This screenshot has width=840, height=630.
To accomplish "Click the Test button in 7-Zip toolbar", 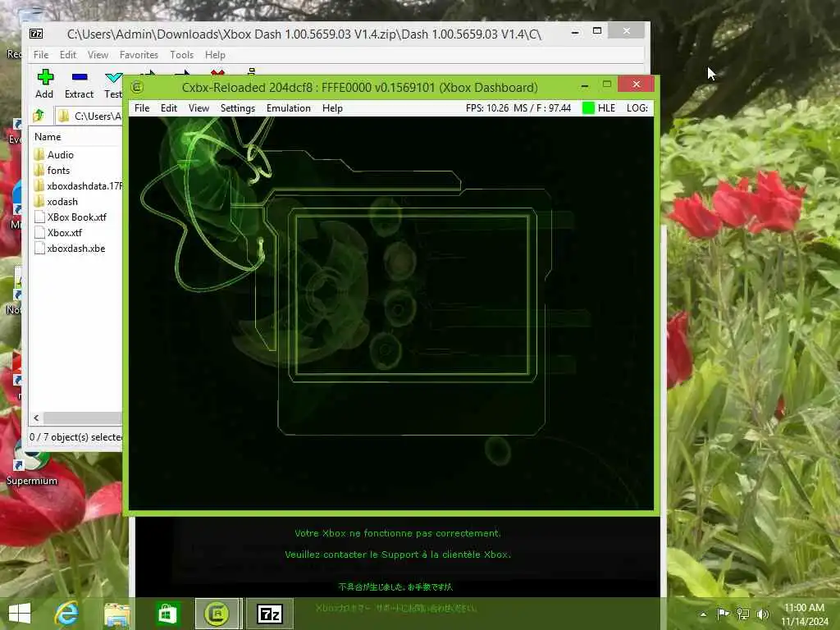I will point(113,84).
